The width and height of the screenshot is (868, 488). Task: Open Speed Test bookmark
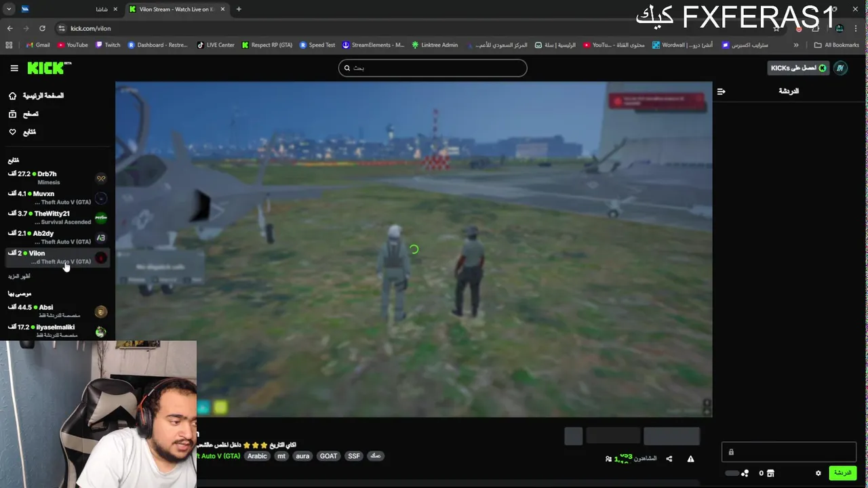pos(317,45)
